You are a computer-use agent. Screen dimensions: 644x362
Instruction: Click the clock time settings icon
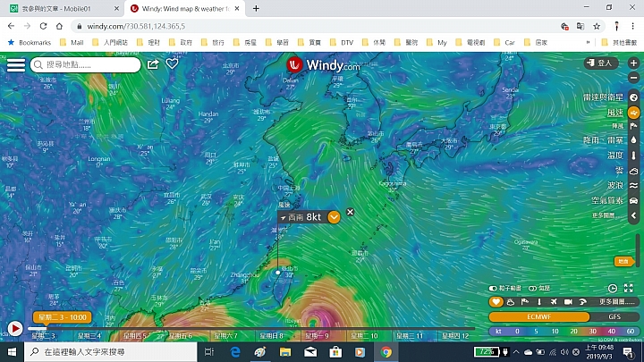(613, 289)
